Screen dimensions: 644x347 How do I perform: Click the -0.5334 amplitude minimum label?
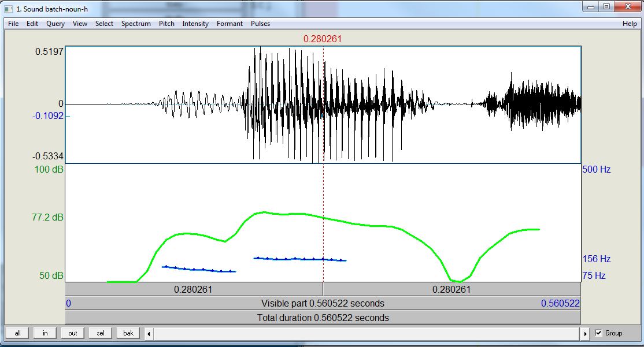[x=48, y=156]
